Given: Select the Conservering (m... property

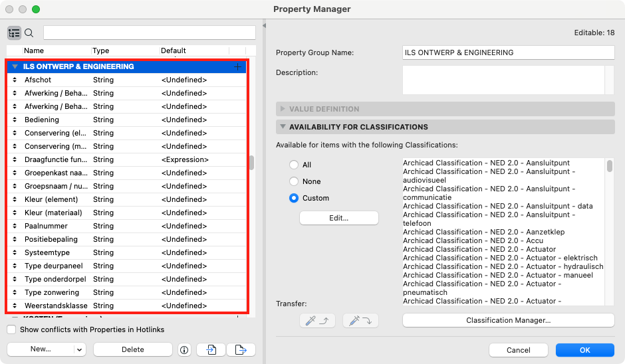Looking at the screenshot, I should [x=127, y=146].
